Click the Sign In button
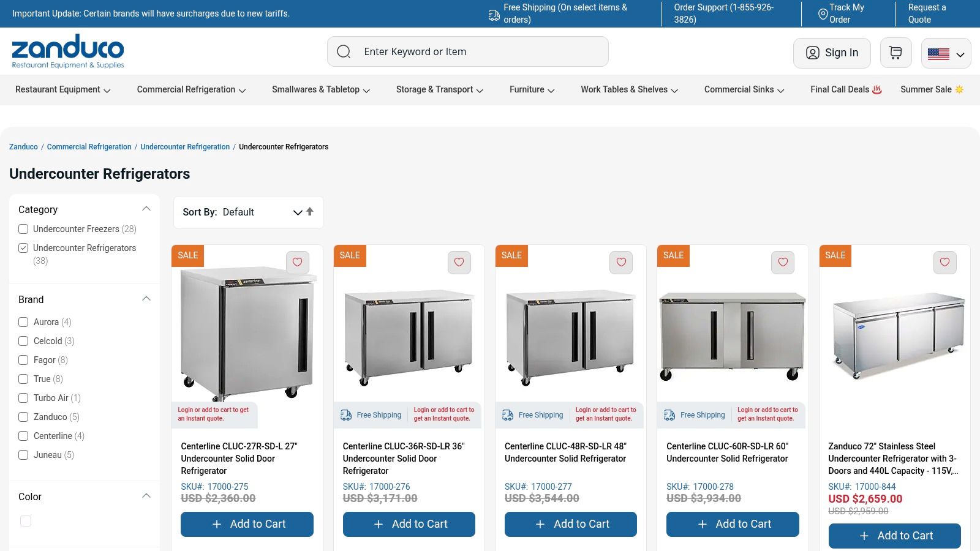Image resolution: width=980 pixels, height=551 pixels. (x=832, y=53)
